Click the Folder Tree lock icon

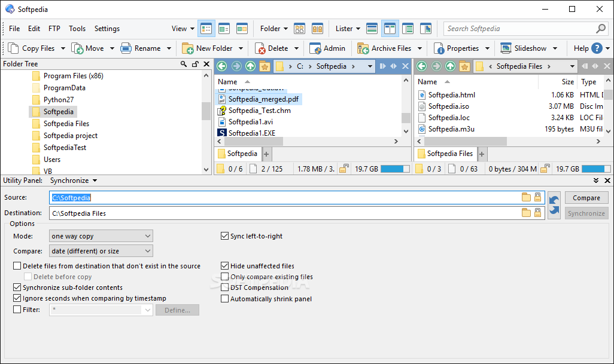point(195,64)
